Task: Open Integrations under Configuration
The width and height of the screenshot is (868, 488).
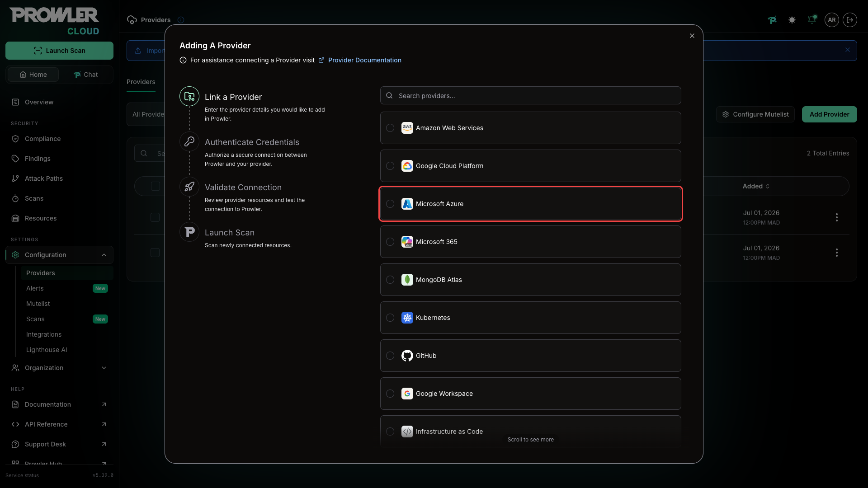Action: pyautogui.click(x=67, y=334)
